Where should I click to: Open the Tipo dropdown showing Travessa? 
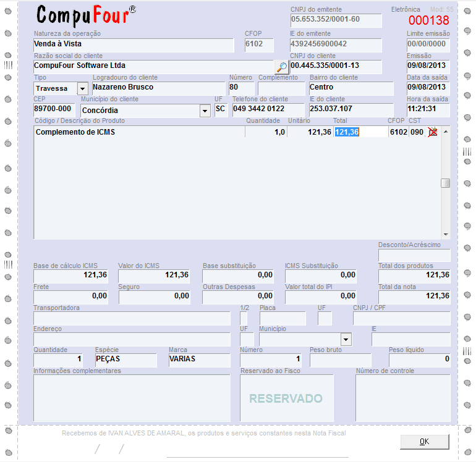(x=82, y=88)
